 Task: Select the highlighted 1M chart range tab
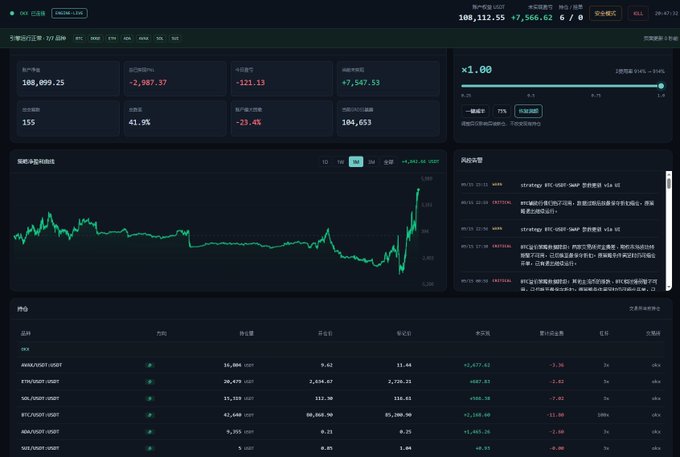(x=356, y=162)
